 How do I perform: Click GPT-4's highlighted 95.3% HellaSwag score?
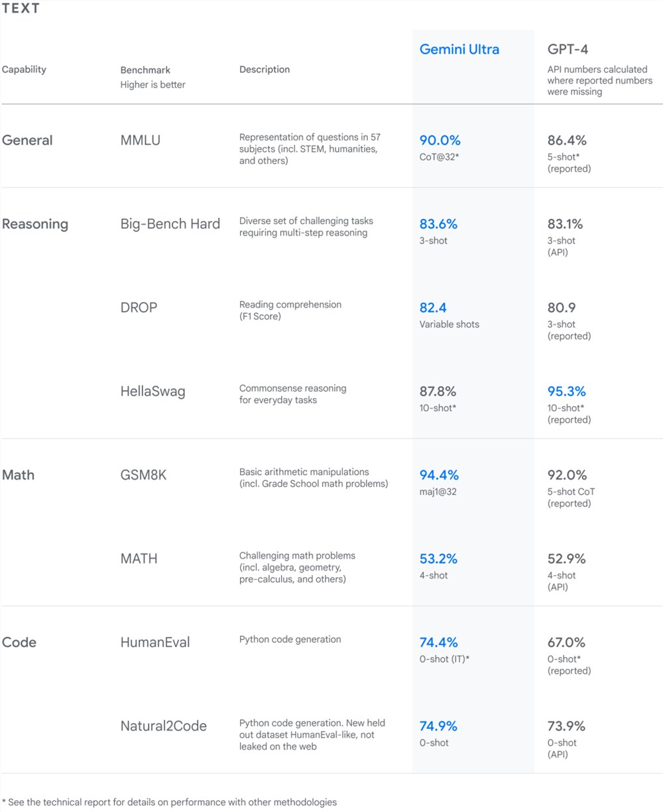[x=566, y=391]
